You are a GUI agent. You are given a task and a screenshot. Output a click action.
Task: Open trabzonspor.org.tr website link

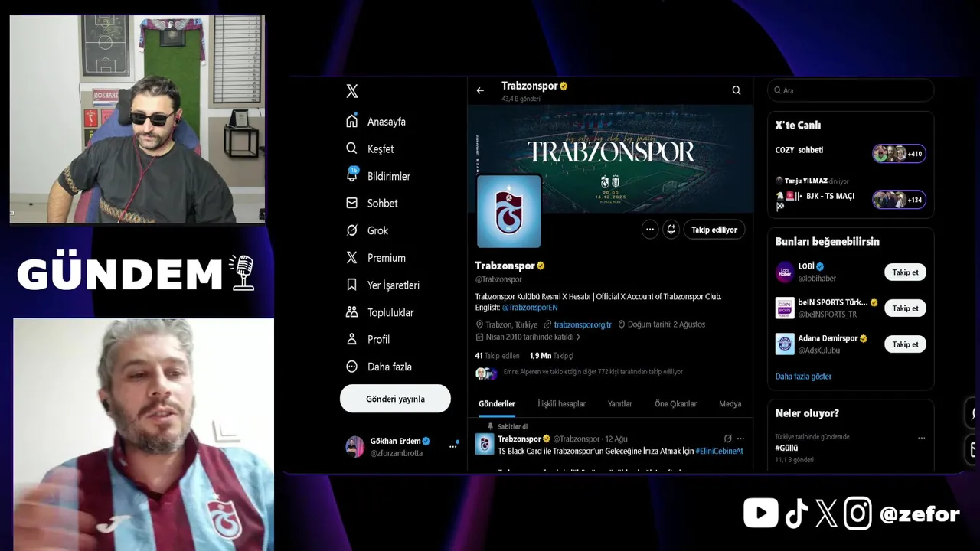point(583,324)
